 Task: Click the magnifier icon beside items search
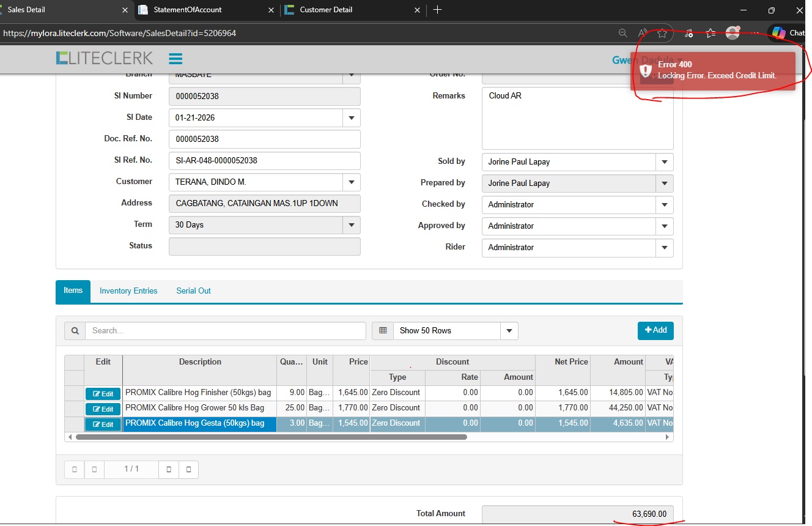[75, 331]
